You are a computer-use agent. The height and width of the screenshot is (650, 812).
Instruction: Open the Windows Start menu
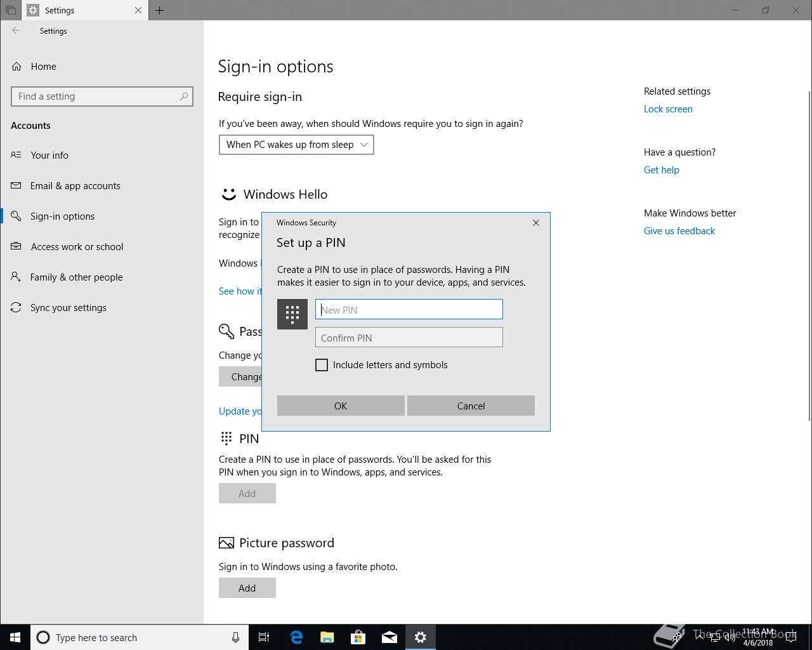(x=15, y=637)
